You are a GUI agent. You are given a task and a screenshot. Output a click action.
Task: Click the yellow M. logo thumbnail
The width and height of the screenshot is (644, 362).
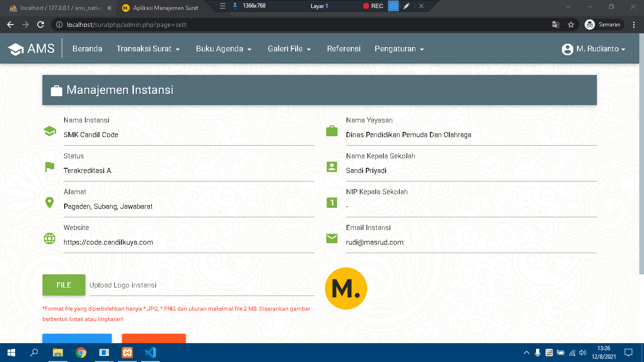346,288
